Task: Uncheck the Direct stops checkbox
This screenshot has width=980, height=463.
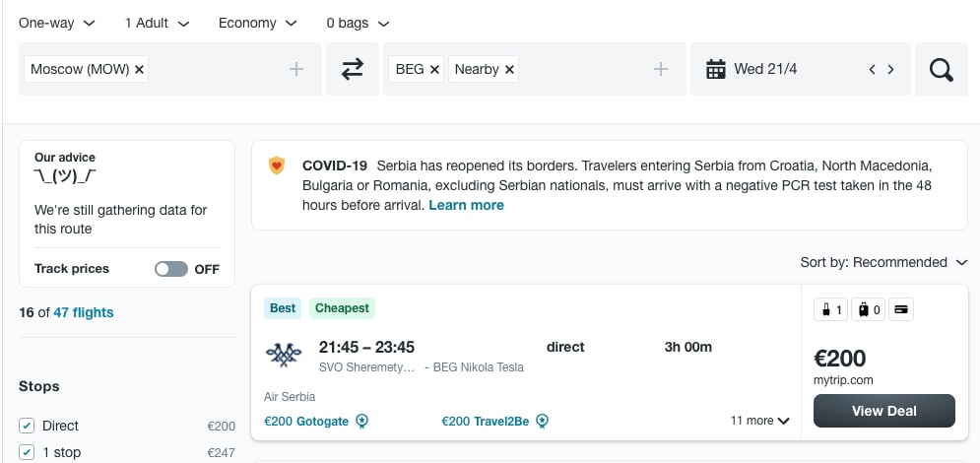Action: pos(27,427)
